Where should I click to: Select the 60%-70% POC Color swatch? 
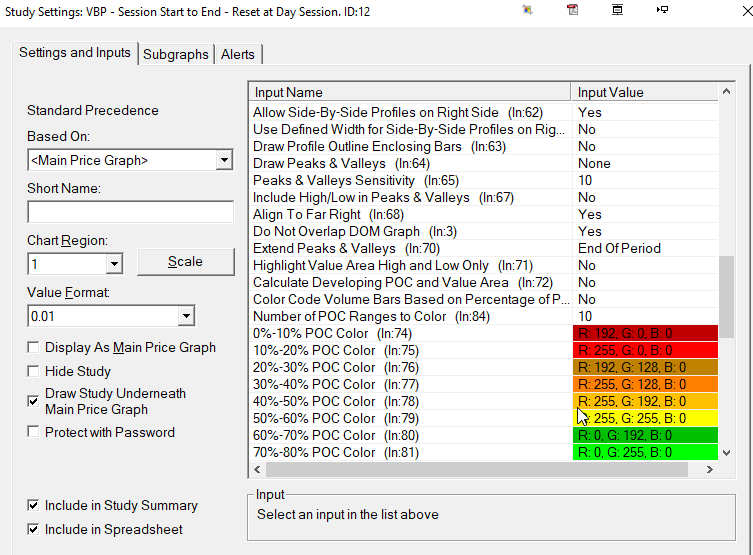[x=645, y=435]
